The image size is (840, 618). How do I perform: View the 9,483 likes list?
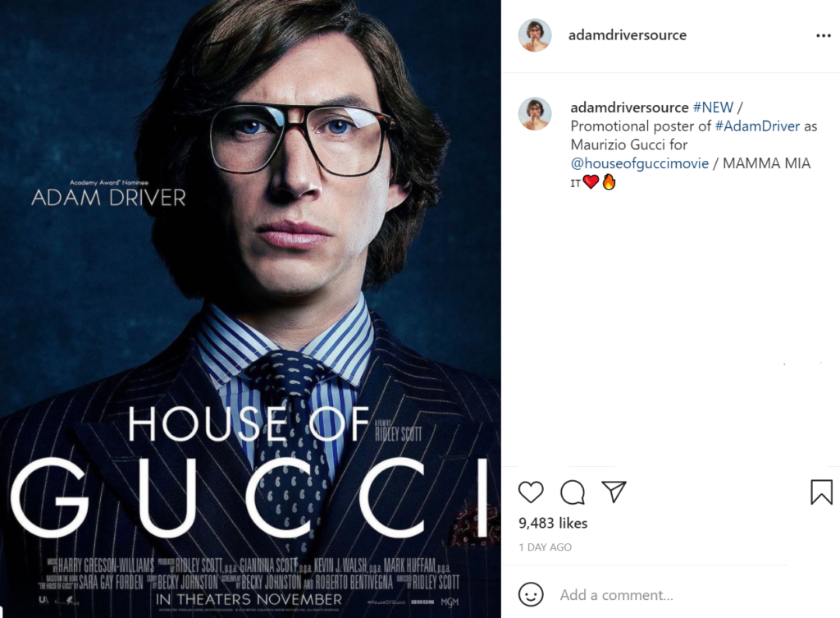[x=553, y=523]
